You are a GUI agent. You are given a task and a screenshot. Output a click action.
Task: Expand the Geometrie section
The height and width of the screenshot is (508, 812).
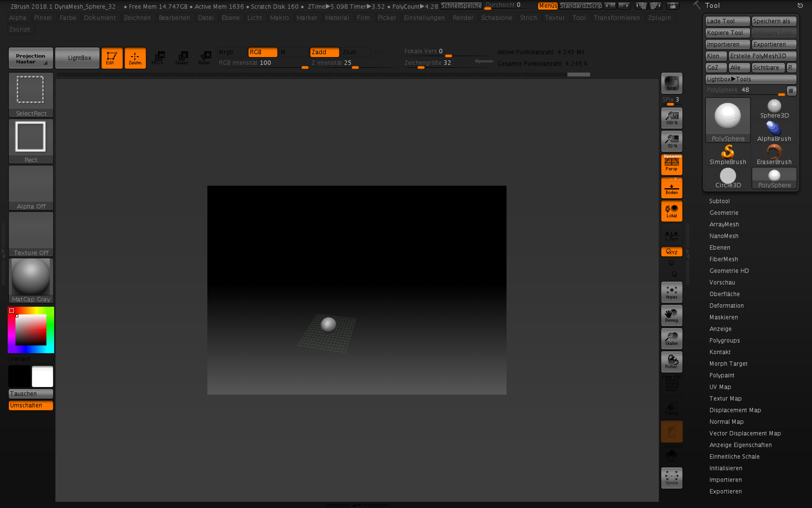[723, 213]
